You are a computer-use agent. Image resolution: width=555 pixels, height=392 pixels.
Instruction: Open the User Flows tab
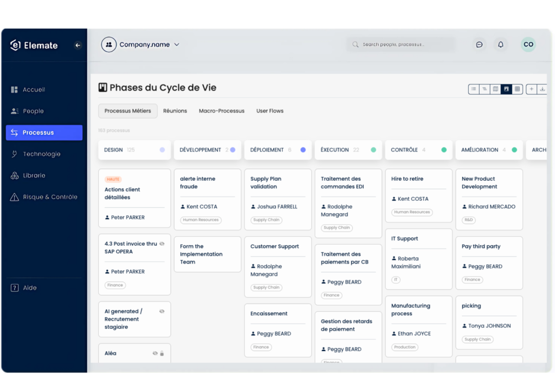[269, 110]
